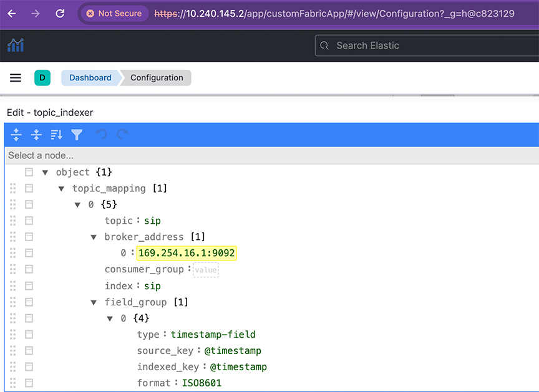Click the Not Secure site warning badge
The width and height of the screenshot is (539, 392).
[x=114, y=13]
